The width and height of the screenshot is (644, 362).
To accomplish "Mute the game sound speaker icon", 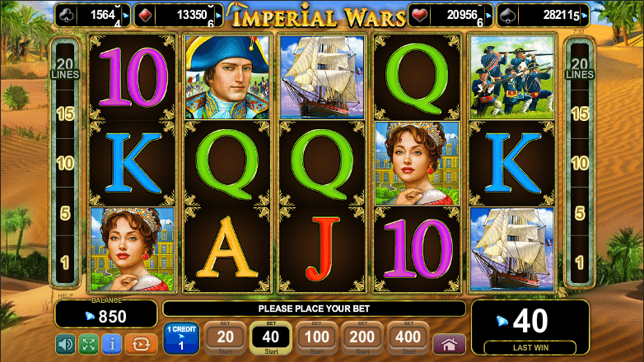I will pos(65,344).
